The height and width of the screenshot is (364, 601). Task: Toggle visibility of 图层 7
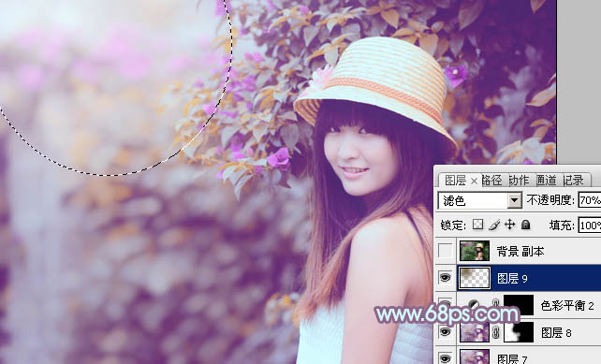click(445, 358)
